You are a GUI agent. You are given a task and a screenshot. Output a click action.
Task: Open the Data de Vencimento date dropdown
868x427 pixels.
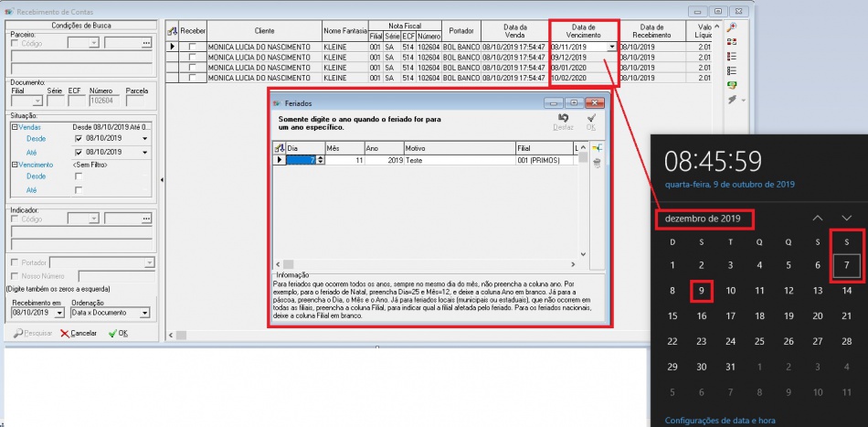point(611,46)
